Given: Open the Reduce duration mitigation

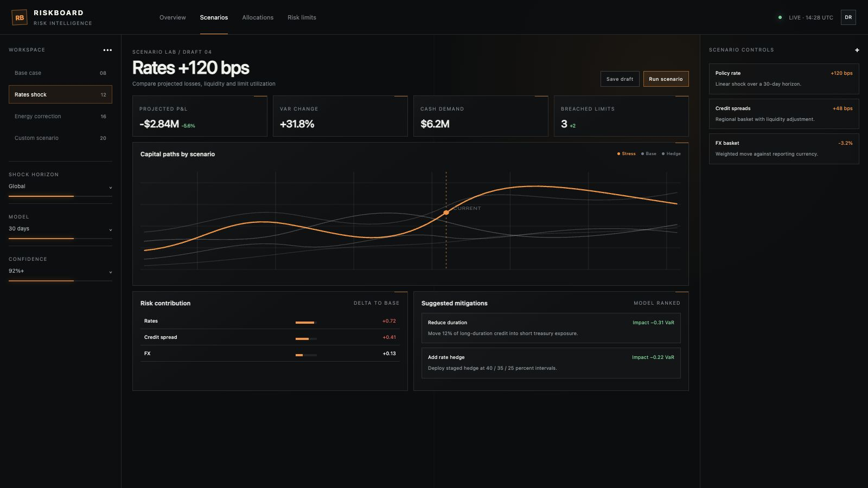Looking at the screenshot, I should pos(551,328).
